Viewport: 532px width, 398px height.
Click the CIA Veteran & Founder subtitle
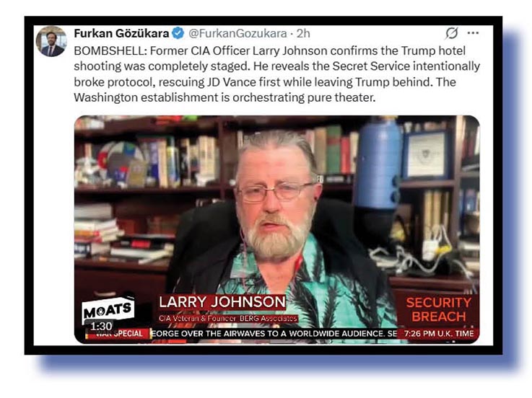pyautogui.click(x=228, y=319)
